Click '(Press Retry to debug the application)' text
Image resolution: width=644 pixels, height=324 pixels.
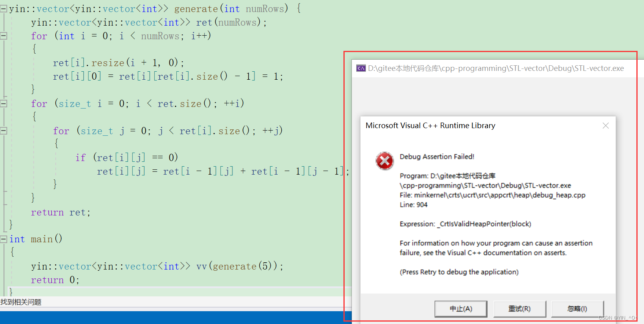click(x=459, y=272)
